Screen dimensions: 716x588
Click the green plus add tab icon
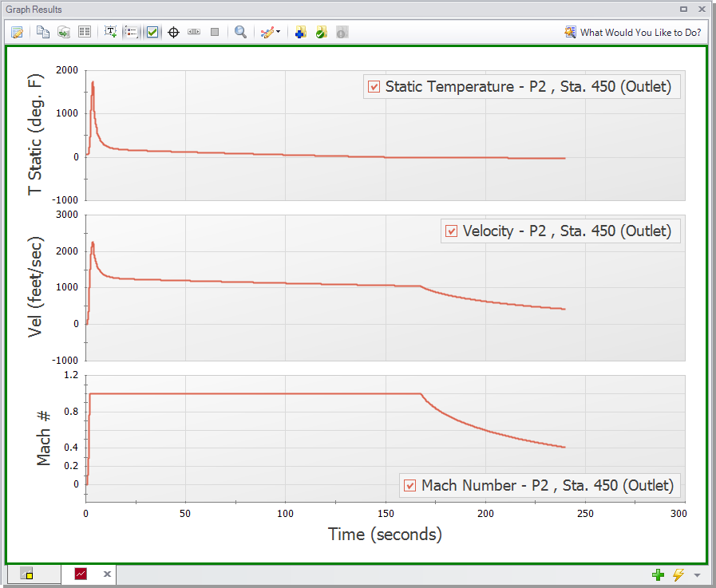coord(658,574)
